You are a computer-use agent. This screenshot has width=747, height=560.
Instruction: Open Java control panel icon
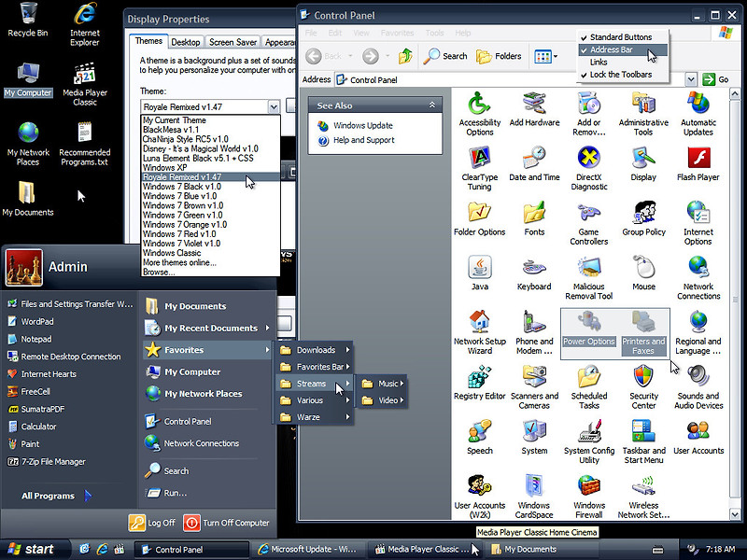[x=479, y=273]
